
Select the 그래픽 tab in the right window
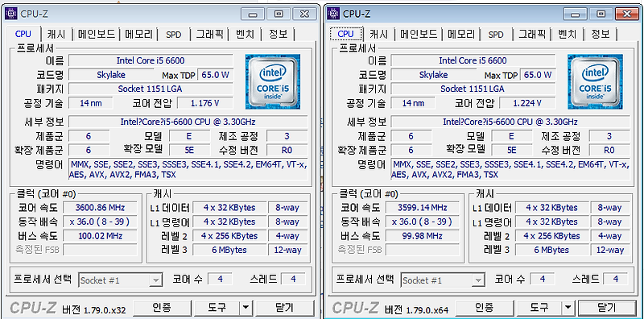tap(532, 34)
